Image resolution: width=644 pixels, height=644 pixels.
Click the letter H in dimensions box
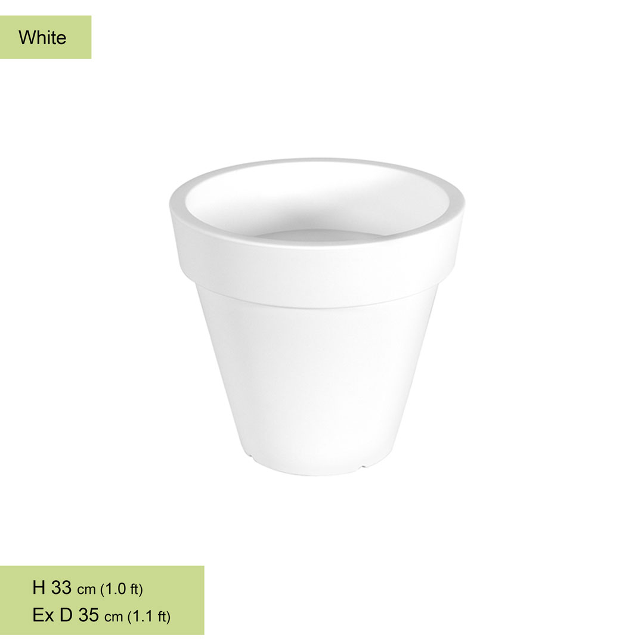39,588
